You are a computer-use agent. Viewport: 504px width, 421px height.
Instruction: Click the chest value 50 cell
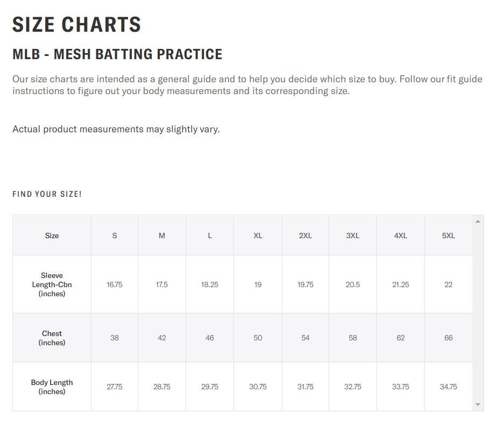(258, 338)
